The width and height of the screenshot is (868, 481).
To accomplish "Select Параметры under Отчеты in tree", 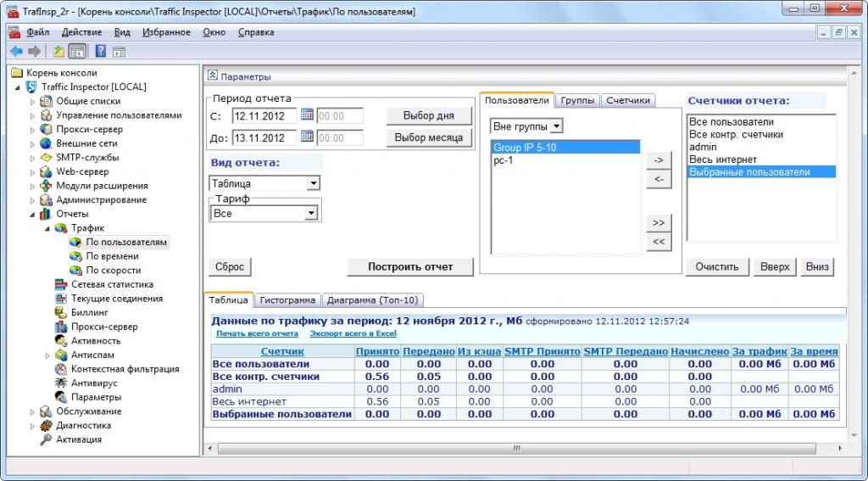I will [x=97, y=398].
